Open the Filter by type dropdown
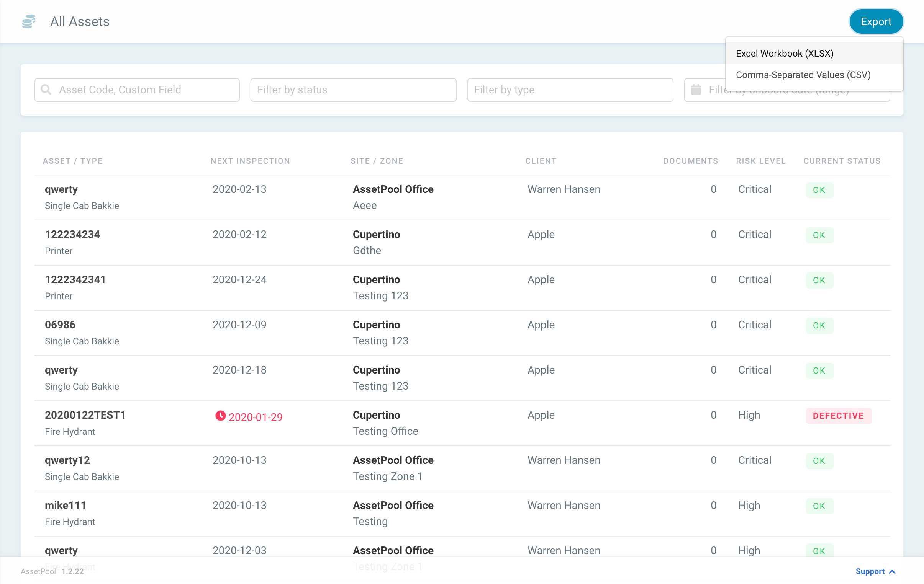 (570, 90)
